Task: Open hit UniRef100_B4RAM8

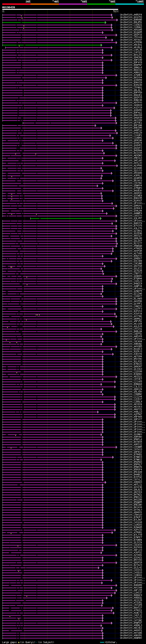Action: (131, 585)
